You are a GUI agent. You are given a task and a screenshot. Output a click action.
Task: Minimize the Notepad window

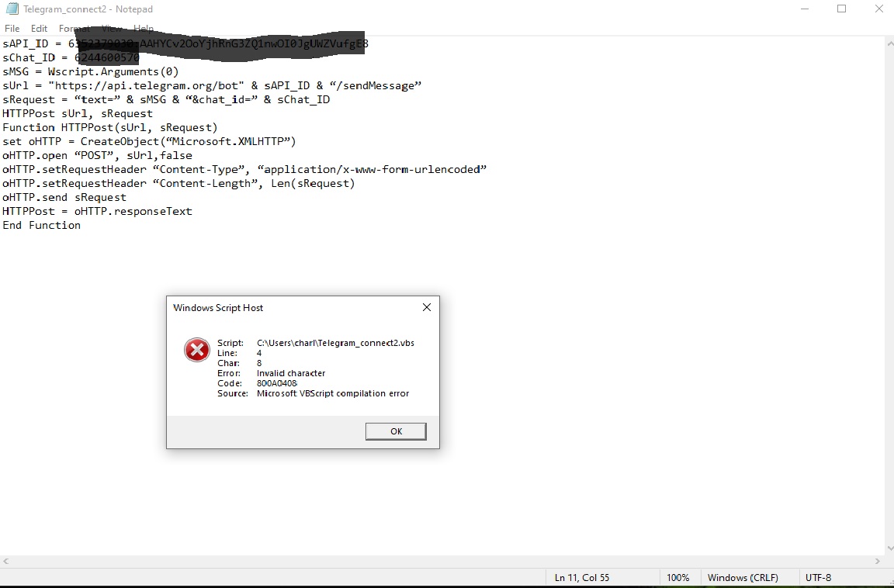click(805, 9)
